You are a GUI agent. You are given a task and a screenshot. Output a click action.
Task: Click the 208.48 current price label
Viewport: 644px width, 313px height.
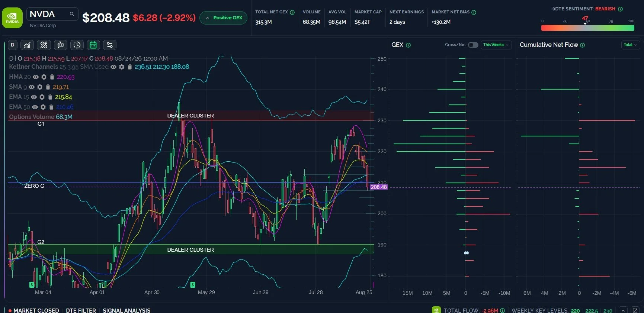point(378,187)
